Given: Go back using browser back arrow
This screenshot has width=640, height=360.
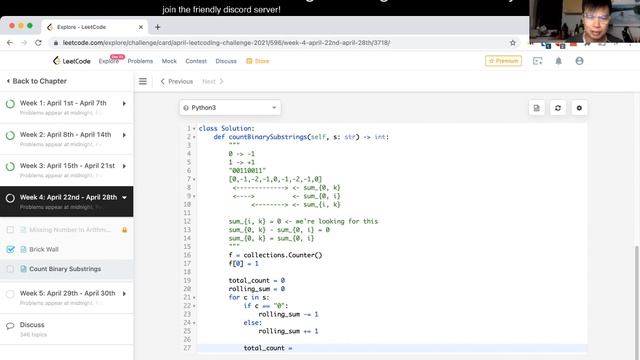Looking at the screenshot, I should click(10, 42).
